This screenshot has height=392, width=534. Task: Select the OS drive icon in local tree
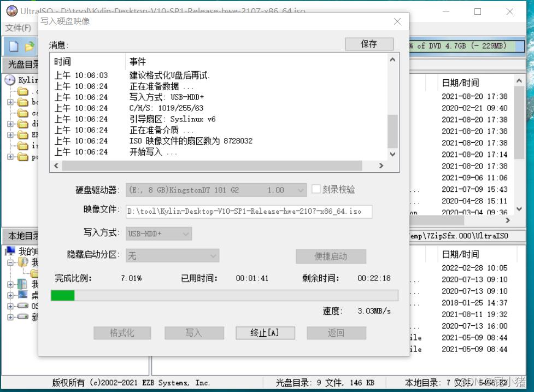(23, 306)
